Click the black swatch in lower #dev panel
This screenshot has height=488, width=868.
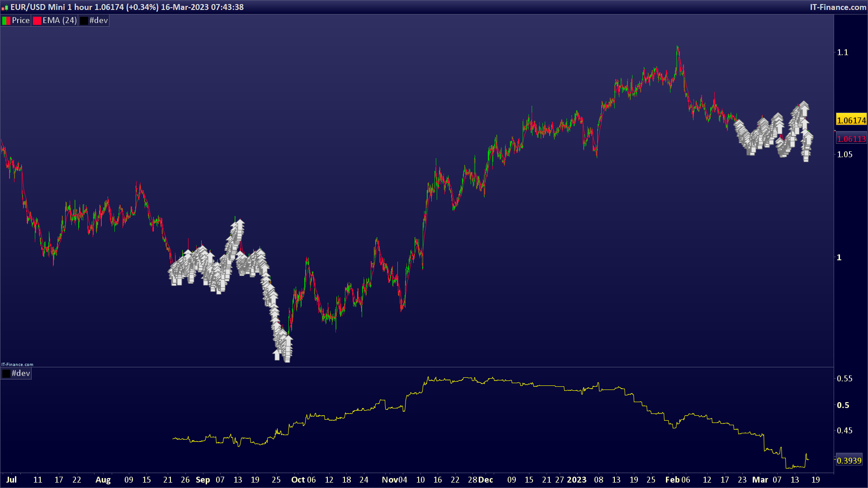[x=6, y=374]
